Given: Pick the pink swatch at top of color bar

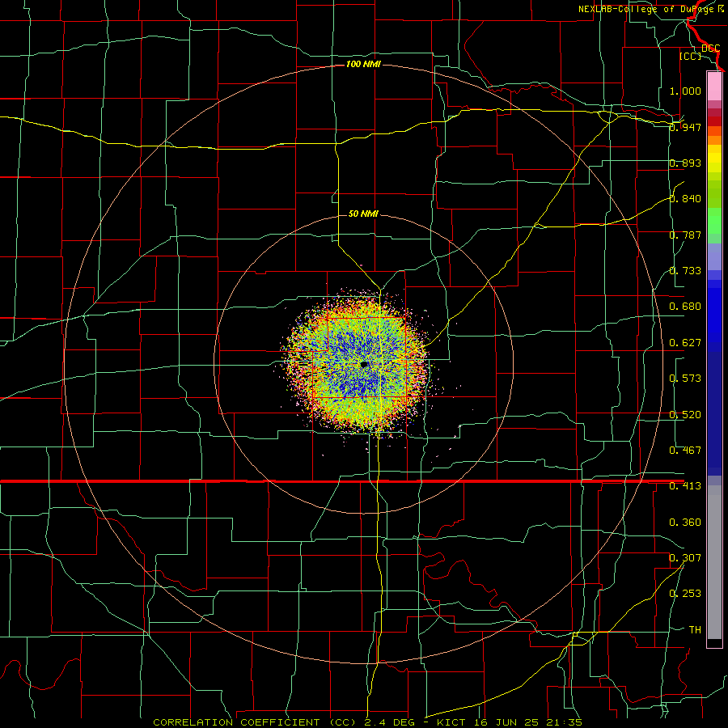Looking at the screenshot, I should 714,86.
